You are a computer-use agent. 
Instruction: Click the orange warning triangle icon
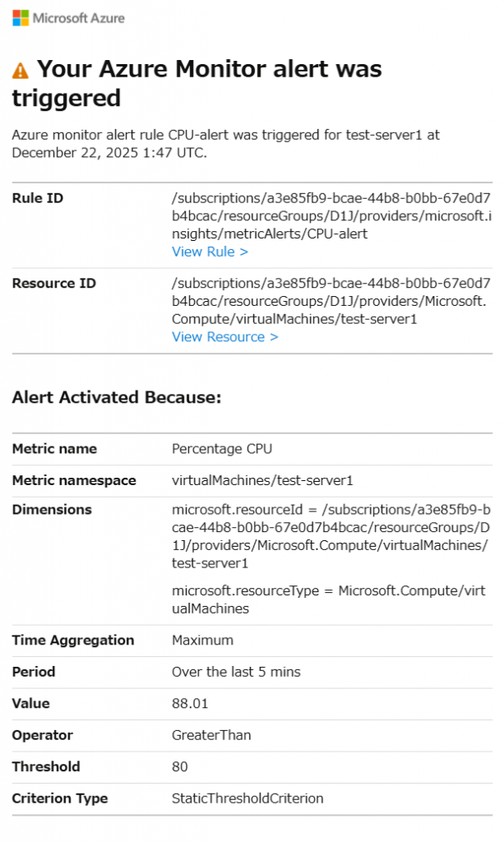click(21, 72)
